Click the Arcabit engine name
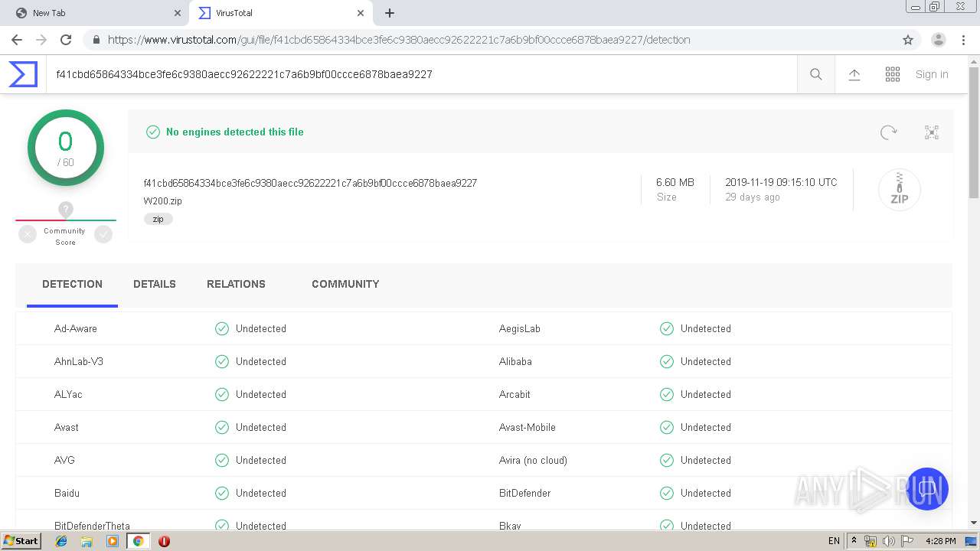The width and height of the screenshot is (980, 551). (514, 394)
